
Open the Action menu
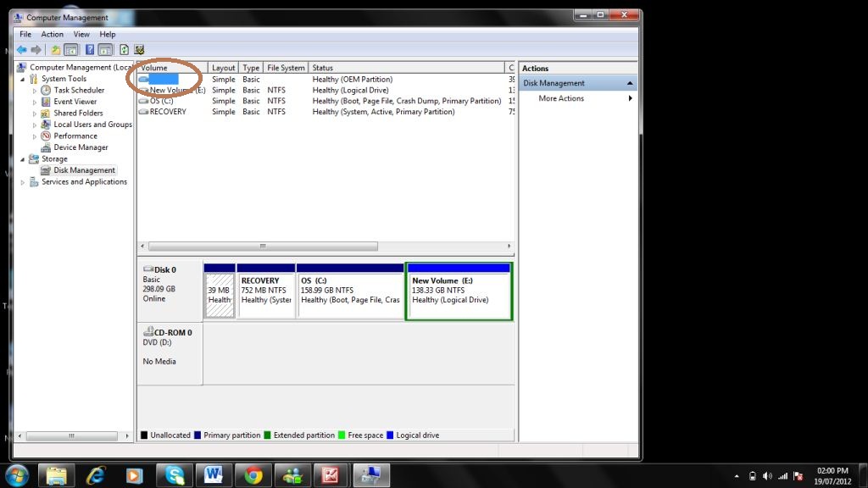tap(52, 34)
